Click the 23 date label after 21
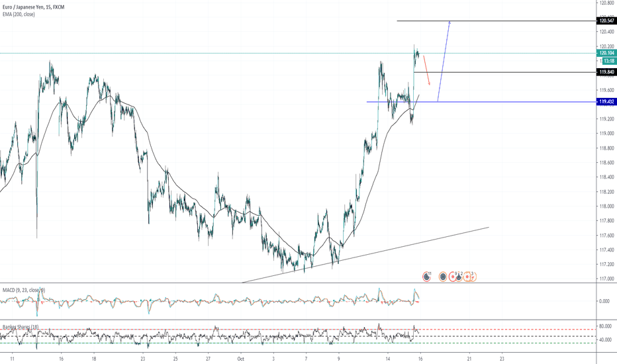Screen dimensions: 617x364 click(502, 359)
